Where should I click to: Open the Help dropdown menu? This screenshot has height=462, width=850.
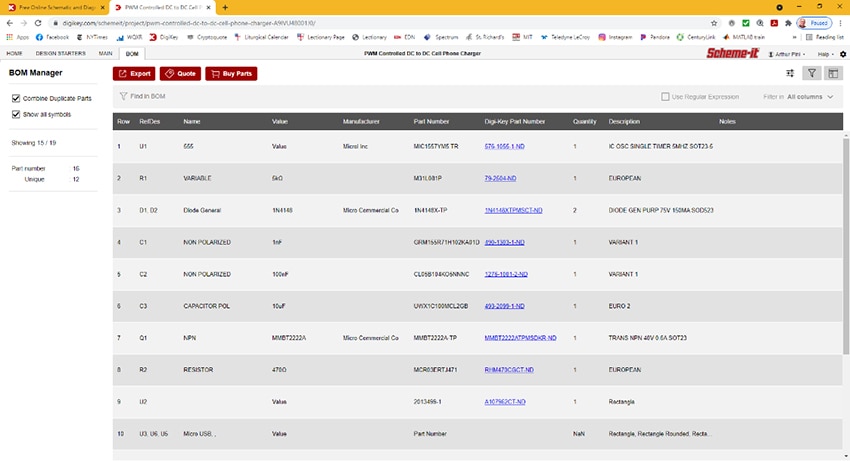[x=825, y=53]
